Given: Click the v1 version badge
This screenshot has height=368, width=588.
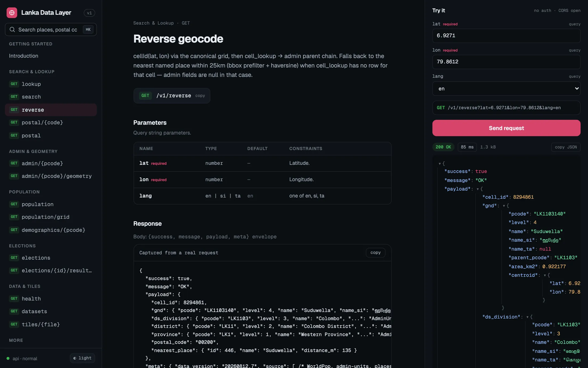Looking at the screenshot, I should click(89, 13).
